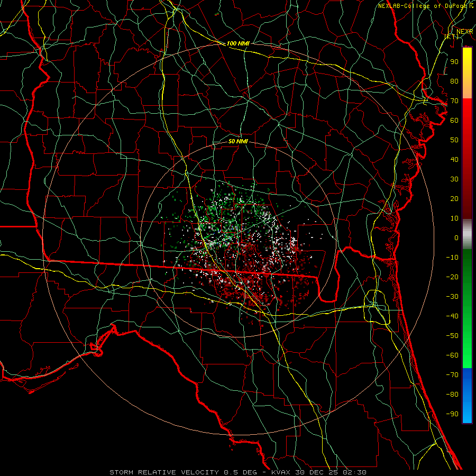Screen dimensions: 476x476
Task: Select the -20 legend value
Action: (452, 277)
